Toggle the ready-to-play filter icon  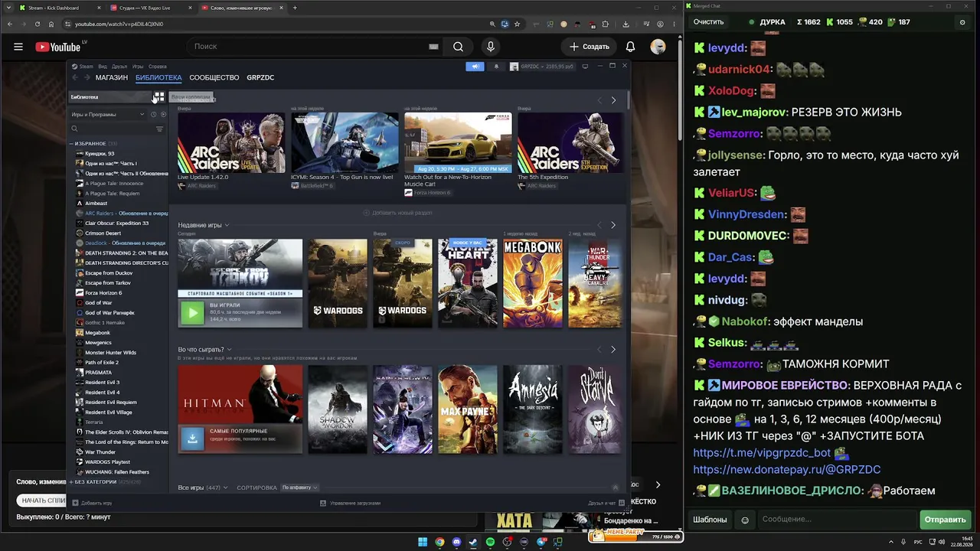click(163, 115)
